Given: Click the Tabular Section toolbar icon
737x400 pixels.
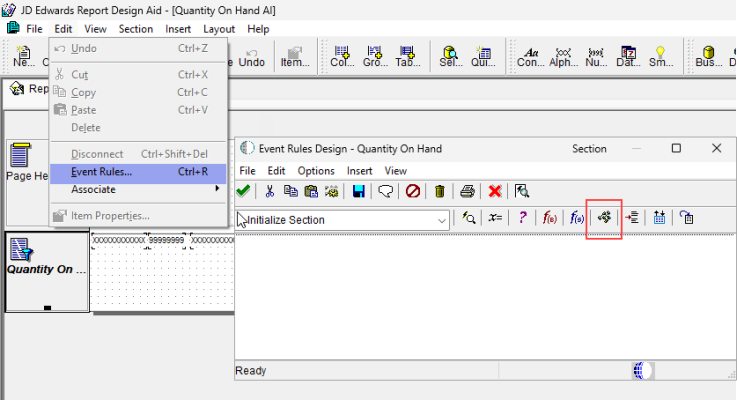Looking at the screenshot, I should point(407,56).
